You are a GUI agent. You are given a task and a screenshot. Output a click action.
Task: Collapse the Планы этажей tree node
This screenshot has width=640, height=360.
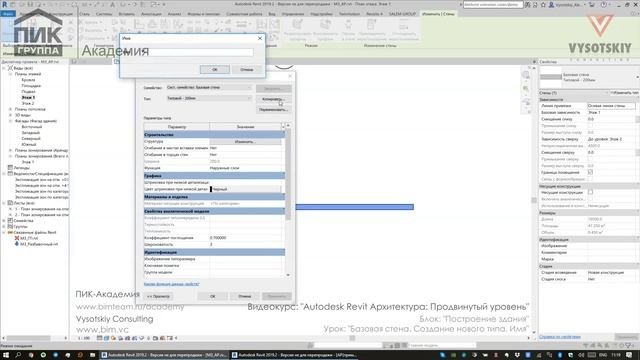tap(10, 74)
